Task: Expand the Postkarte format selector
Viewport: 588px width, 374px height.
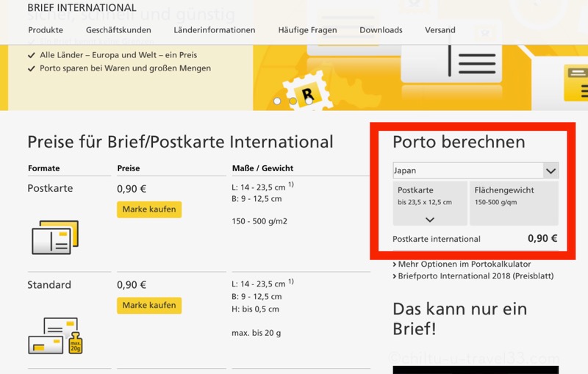Action: (x=430, y=204)
